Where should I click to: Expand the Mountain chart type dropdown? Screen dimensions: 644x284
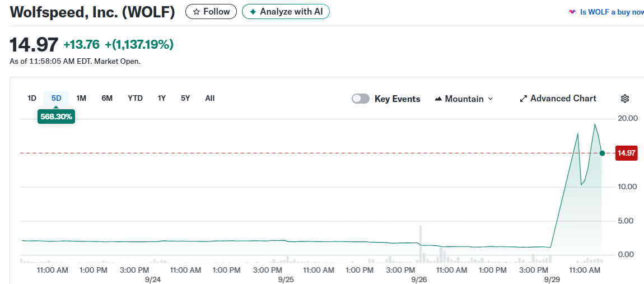point(464,99)
